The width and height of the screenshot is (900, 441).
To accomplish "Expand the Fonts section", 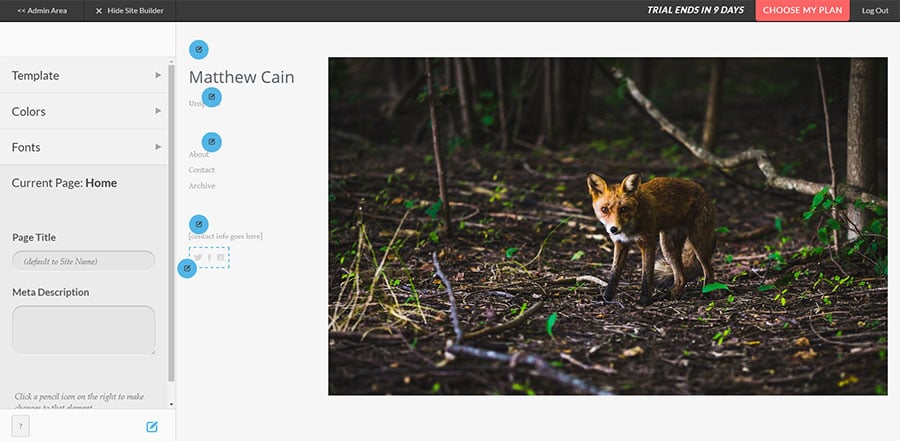I will click(85, 147).
